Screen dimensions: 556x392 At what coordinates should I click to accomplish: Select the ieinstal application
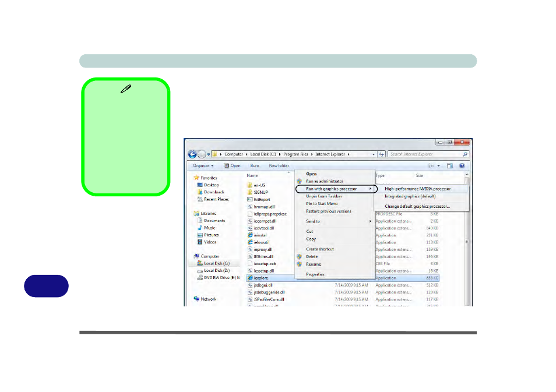click(256, 235)
